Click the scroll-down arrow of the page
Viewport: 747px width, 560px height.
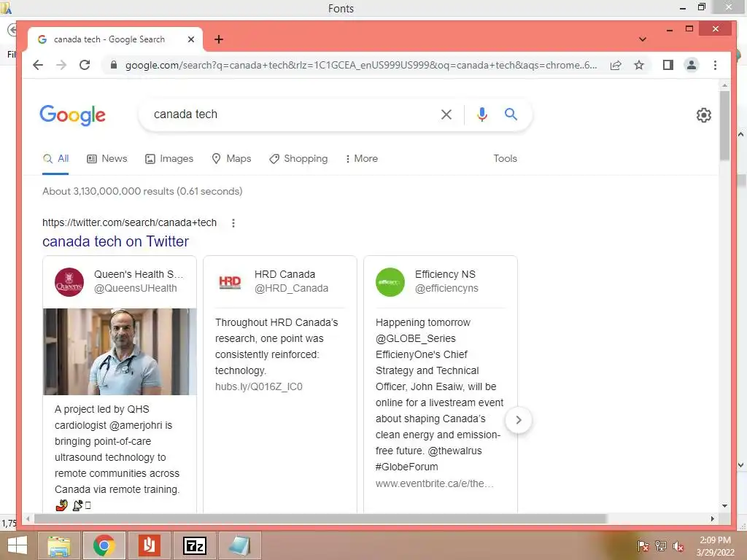click(x=724, y=506)
